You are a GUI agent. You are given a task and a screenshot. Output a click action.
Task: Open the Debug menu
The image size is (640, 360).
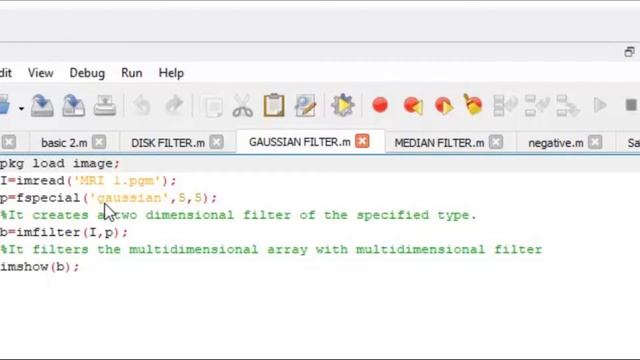click(87, 73)
